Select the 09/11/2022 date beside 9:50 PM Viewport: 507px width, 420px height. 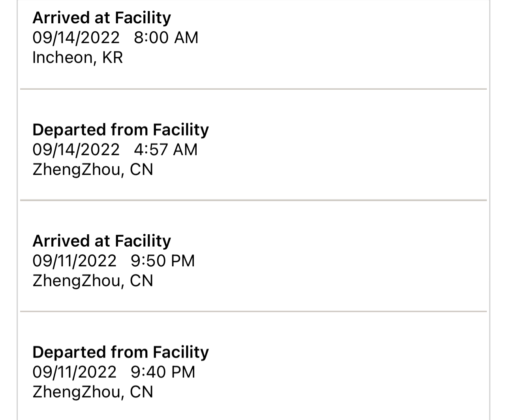pyautogui.click(x=74, y=261)
